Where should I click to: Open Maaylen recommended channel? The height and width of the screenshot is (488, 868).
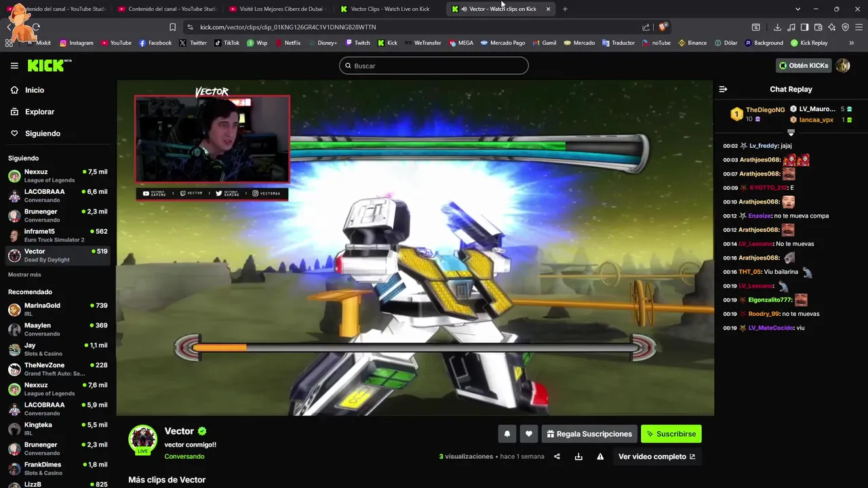pyautogui.click(x=58, y=329)
